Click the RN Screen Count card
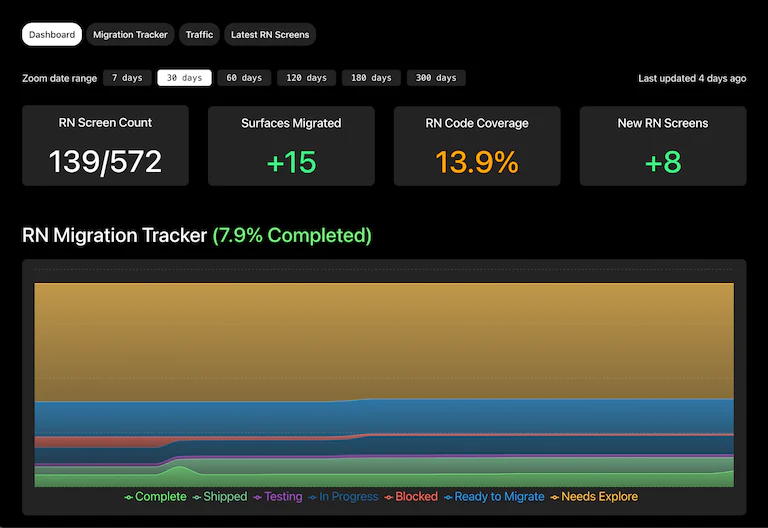The image size is (768, 528). tap(105, 146)
